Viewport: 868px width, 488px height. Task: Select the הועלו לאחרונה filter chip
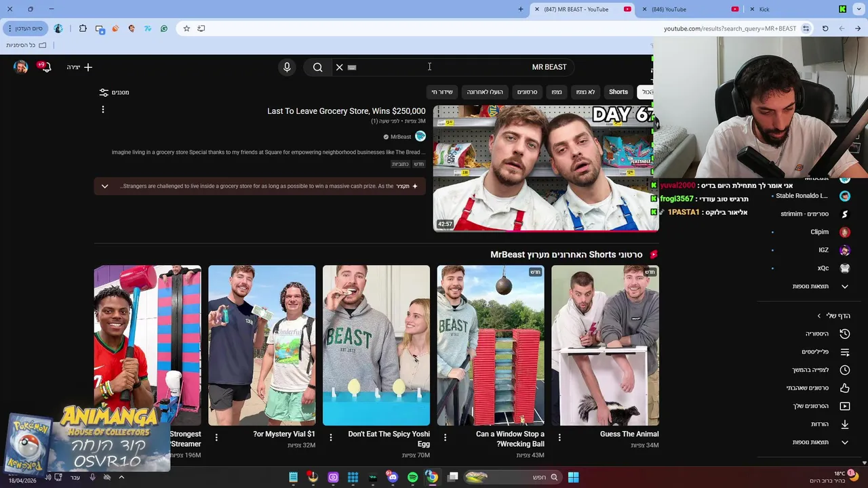pyautogui.click(x=485, y=91)
